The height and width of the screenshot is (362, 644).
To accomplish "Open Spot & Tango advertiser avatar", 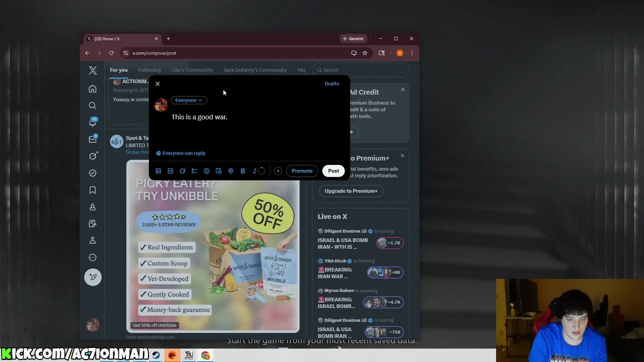I will coord(117,142).
